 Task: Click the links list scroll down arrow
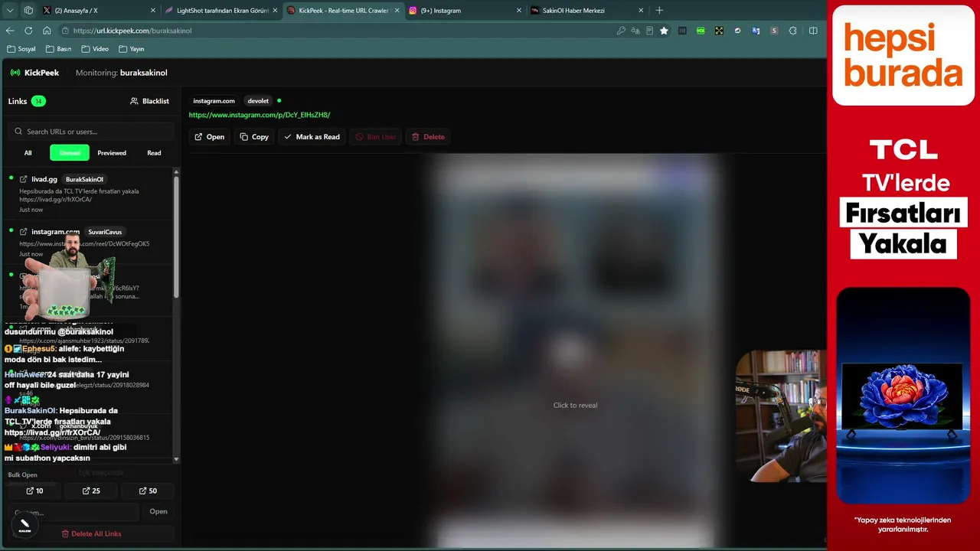pos(177,459)
